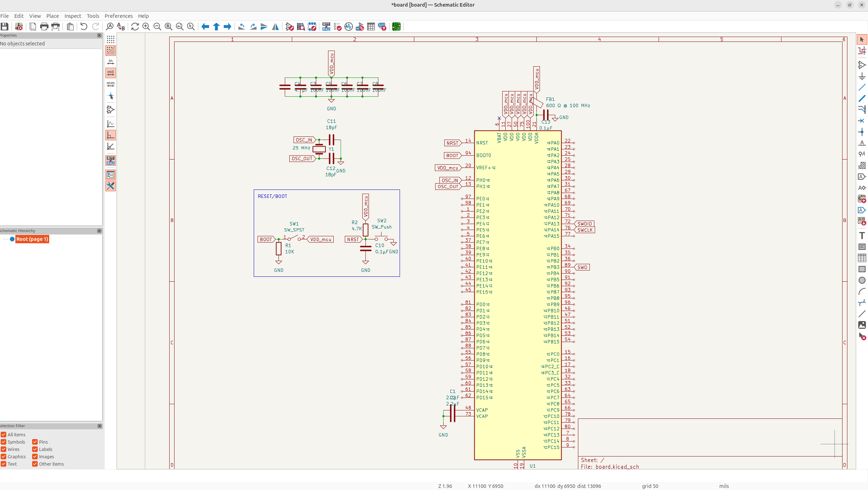Close the Properties panel
Screen dimensions: 868x490
(x=99, y=35)
